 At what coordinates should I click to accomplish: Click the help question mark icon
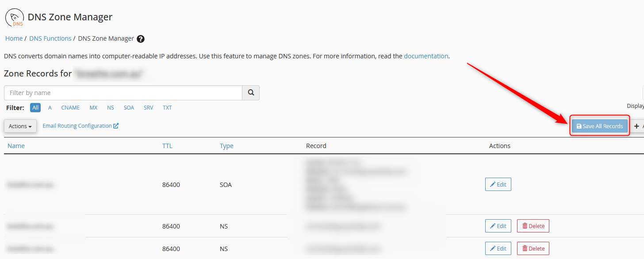tap(141, 39)
